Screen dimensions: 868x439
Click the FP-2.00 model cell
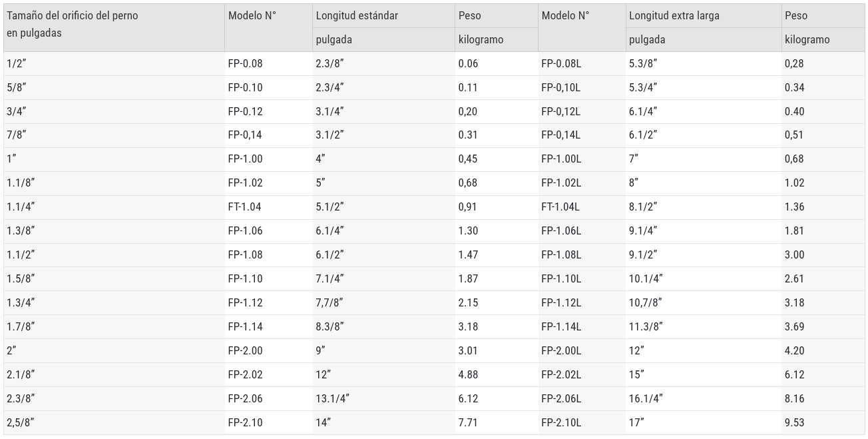pos(268,350)
